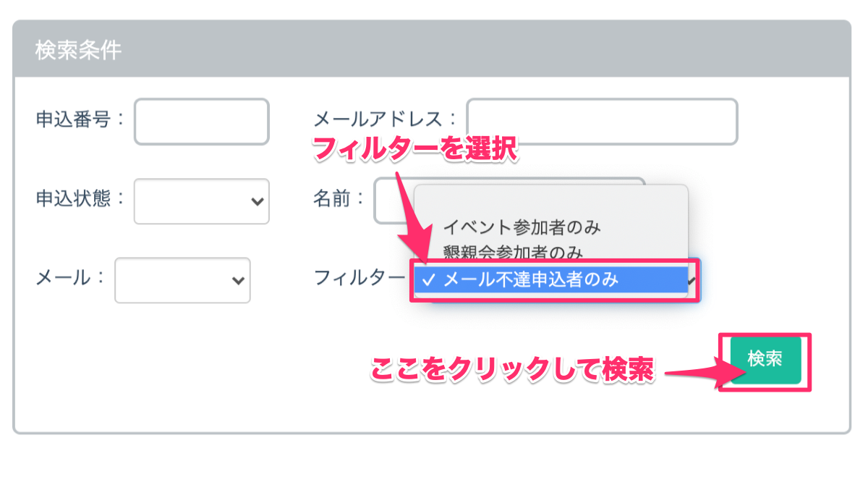Click the フィルター dropdown chevron arrow

tap(692, 280)
